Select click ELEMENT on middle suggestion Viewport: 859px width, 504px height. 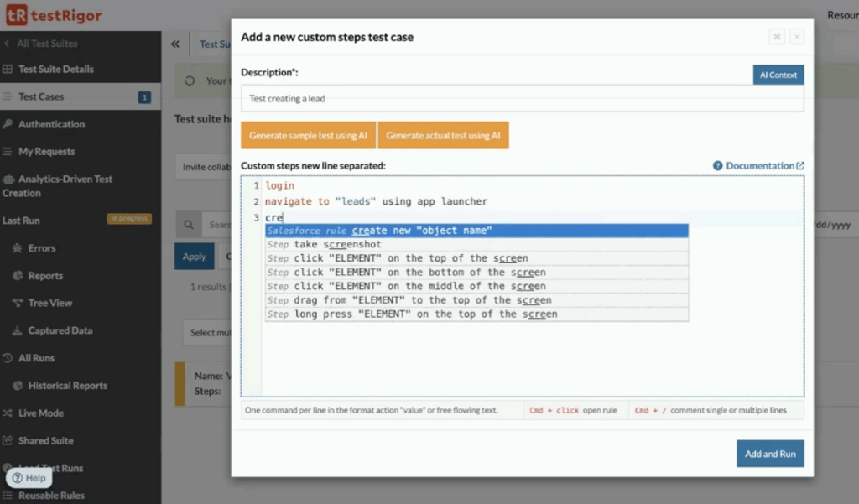click(x=476, y=287)
